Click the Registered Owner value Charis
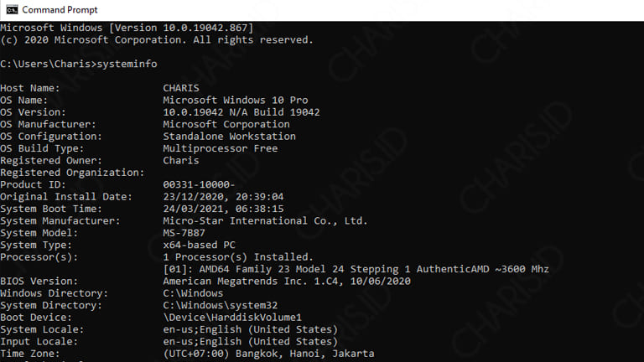This screenshot has width=644, height=362. tap(181, 161)
